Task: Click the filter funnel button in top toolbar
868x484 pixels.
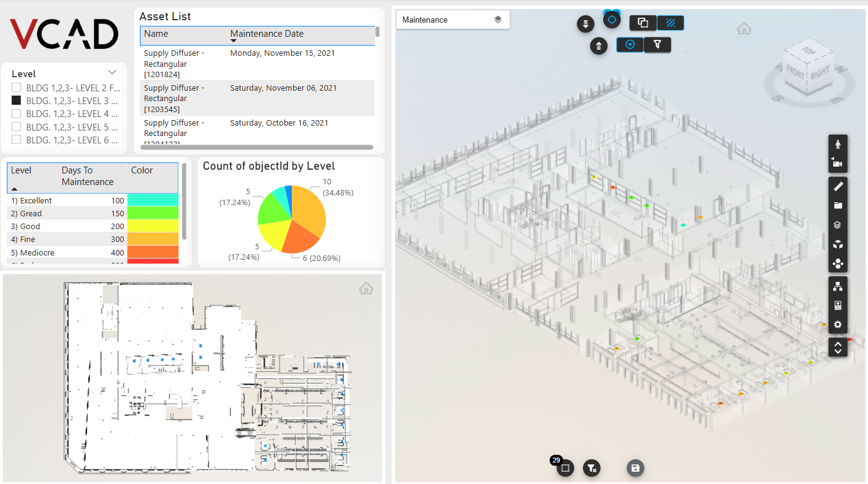Action: point(657,44)
